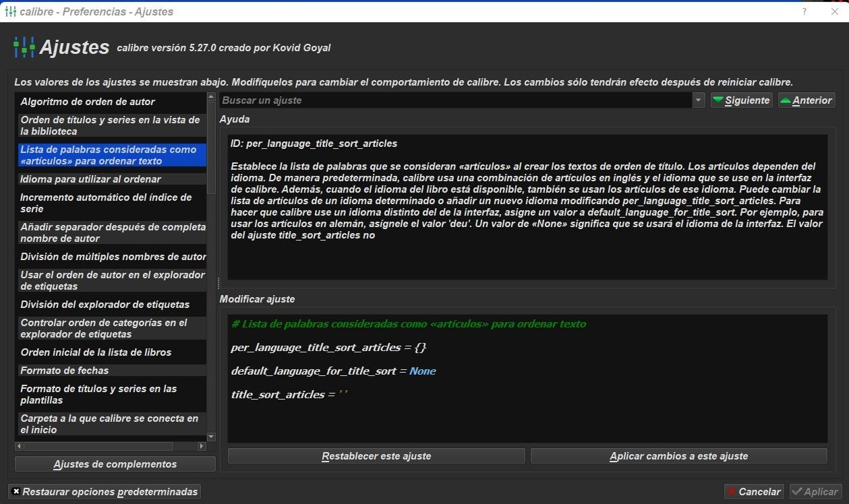The image size is (849, 504).
Task: Select Idioma para utilizar al ordenar
Action: point(112,179)
